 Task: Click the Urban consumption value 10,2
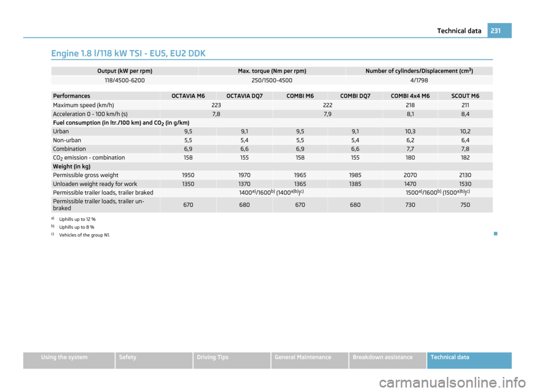tap(465, 132)
